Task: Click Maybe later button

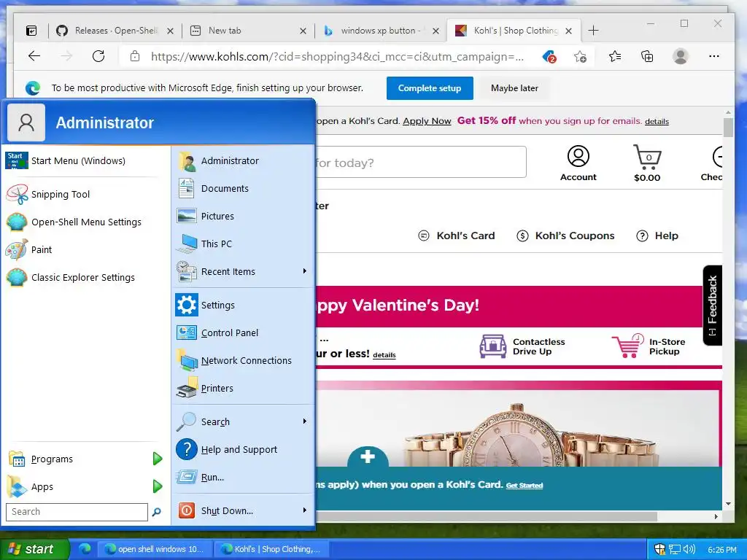Action: point(514,88)
